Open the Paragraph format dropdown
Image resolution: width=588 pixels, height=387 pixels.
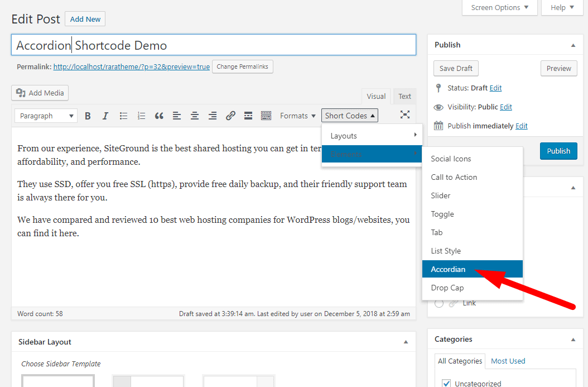tap(46, 116)
